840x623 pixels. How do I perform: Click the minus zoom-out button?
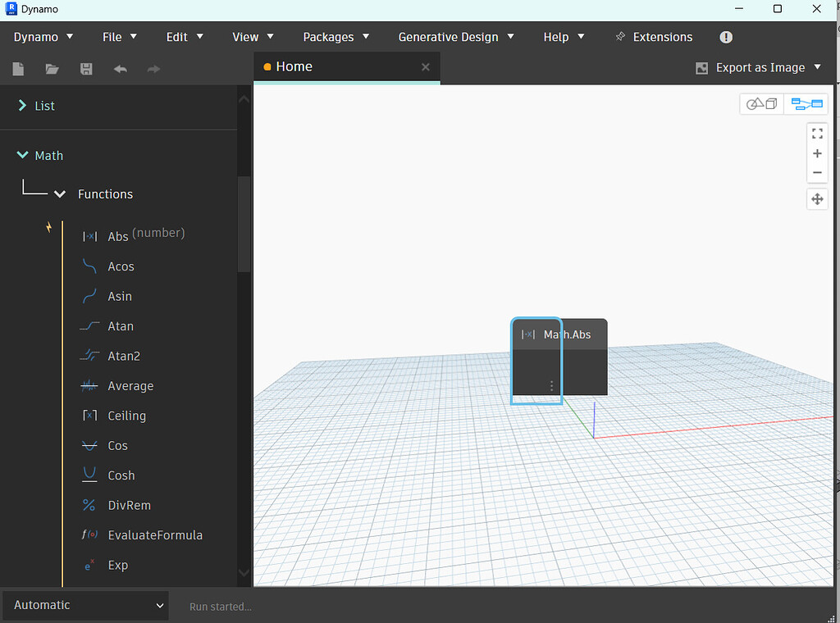(x=818, y=172)
